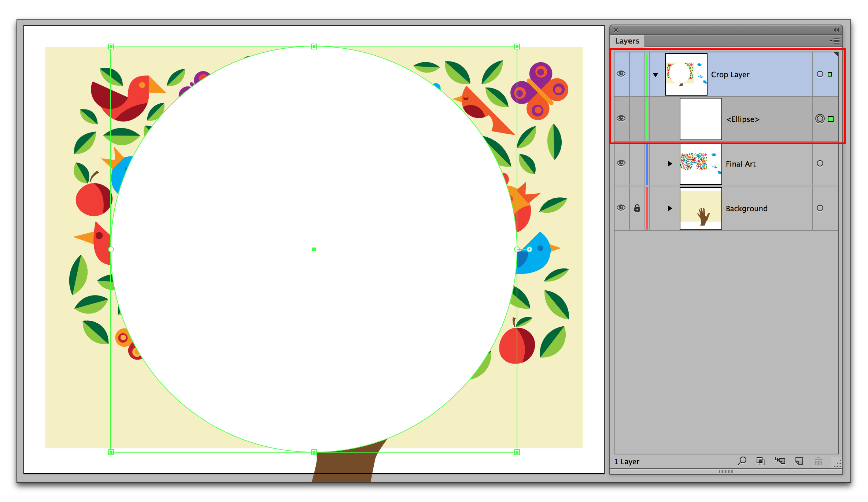Open the Layers panel flyout menu icon
The image size is (868, 502).
click(x=836, y=41)
